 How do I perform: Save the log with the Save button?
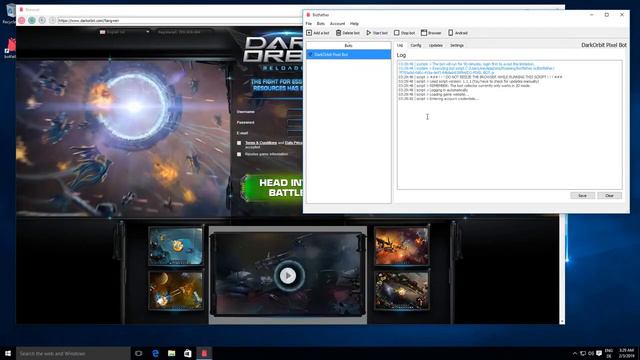pos(582,196)
